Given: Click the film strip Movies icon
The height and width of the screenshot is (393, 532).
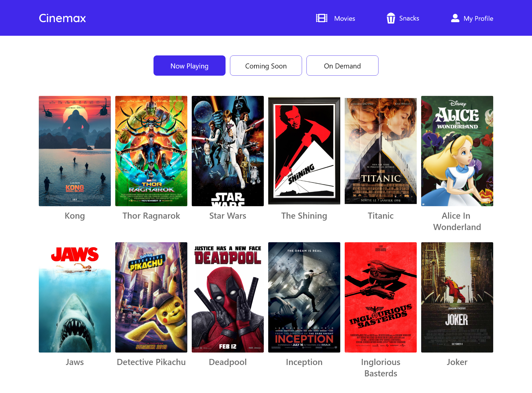Looking at the screenshot, I should (321, 18).
